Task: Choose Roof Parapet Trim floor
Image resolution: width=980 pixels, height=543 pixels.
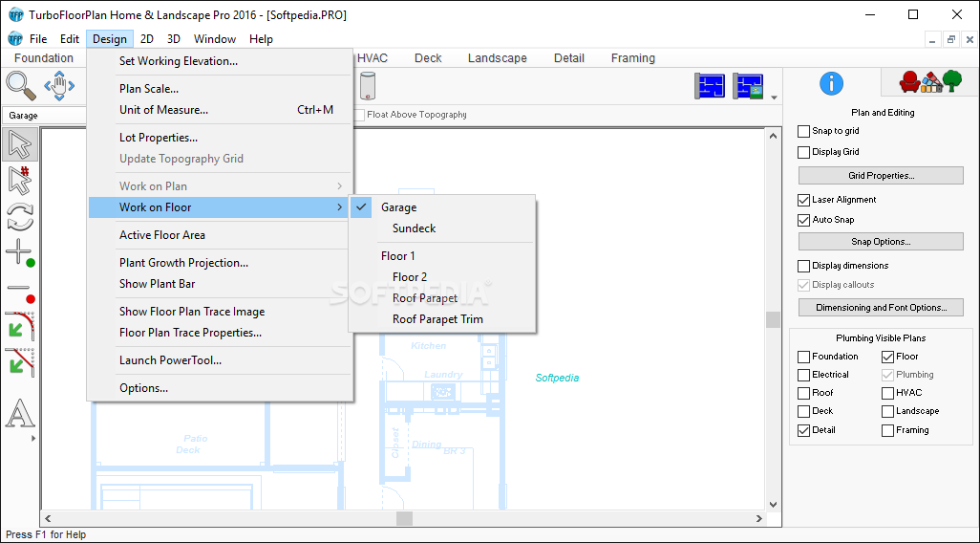Action: click(442, 319)
